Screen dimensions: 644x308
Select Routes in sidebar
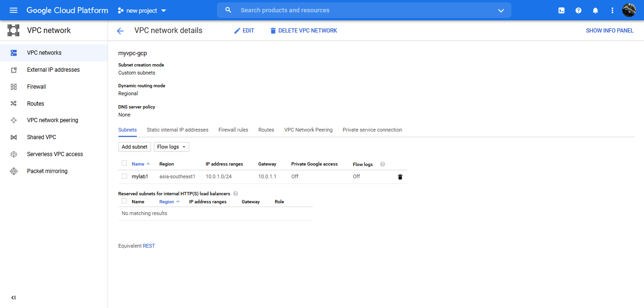pyautogui.click(x=54, y=104)
